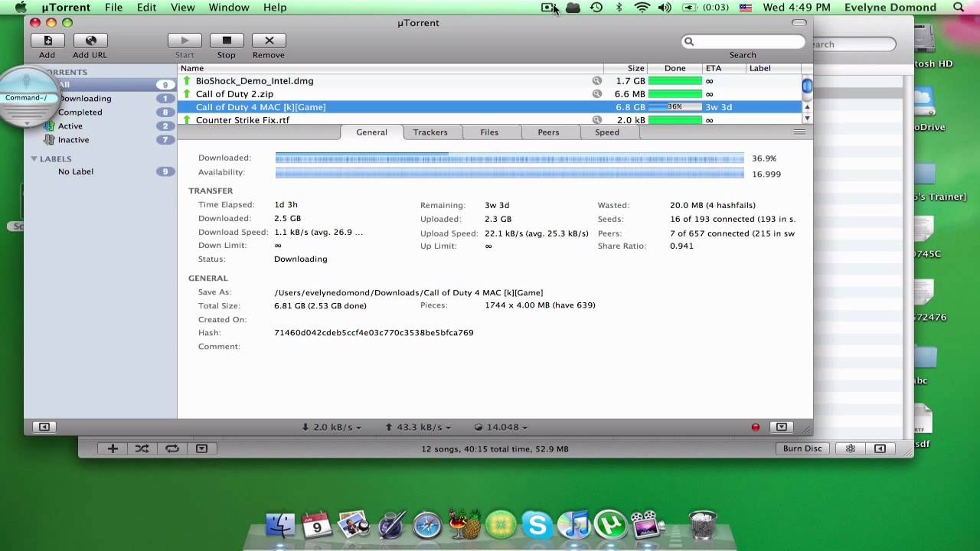Click the red status dot in µTorrent's bottom bar
This screenshot has width=980, height=551.
click(756, 427)
